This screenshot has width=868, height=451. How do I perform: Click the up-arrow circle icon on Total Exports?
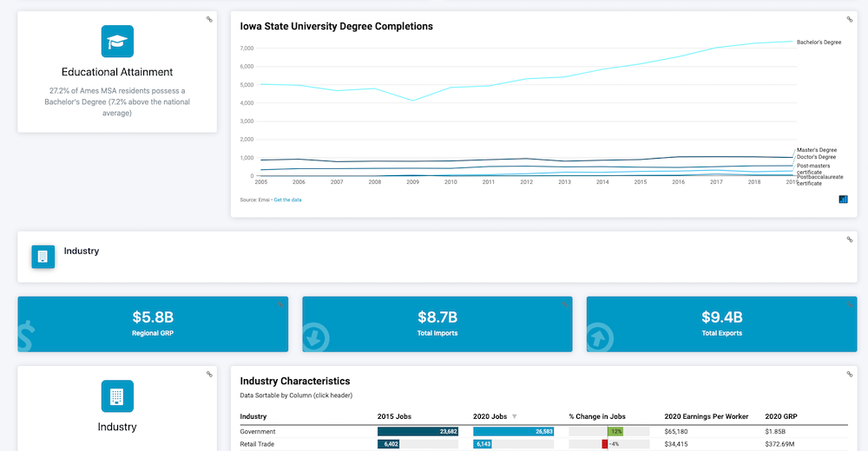(x=600, y=337)
